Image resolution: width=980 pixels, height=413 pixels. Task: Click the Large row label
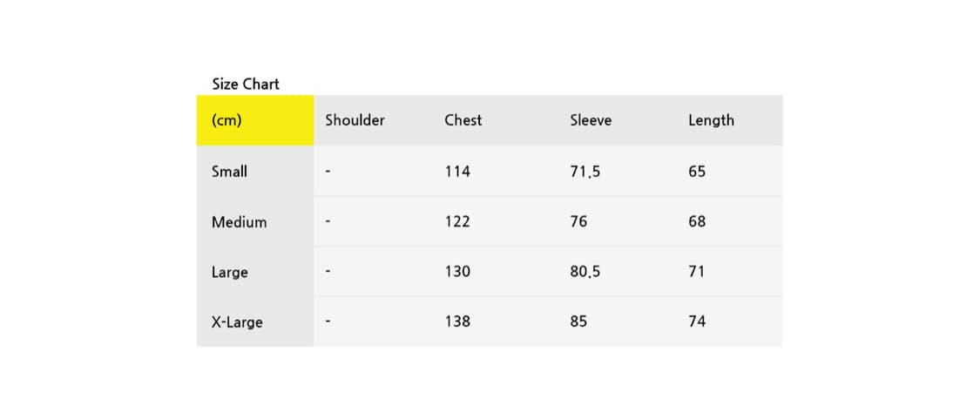point(229,272)
